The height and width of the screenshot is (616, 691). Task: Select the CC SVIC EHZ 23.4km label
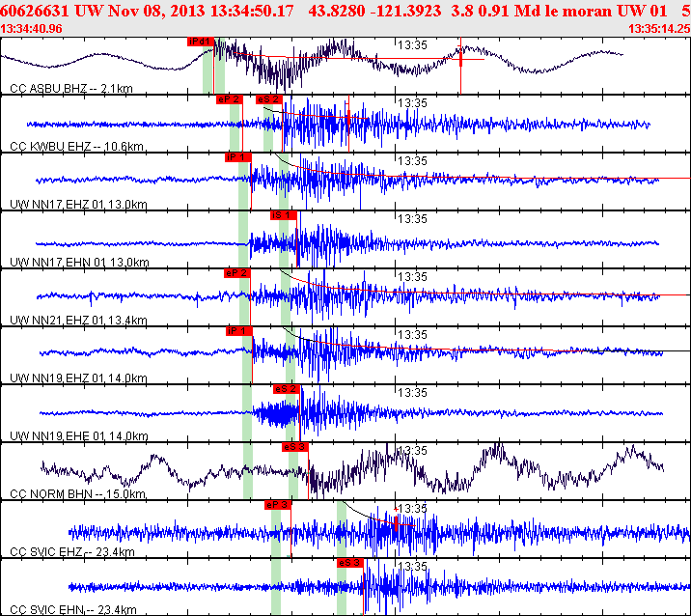tap(72, 552)
